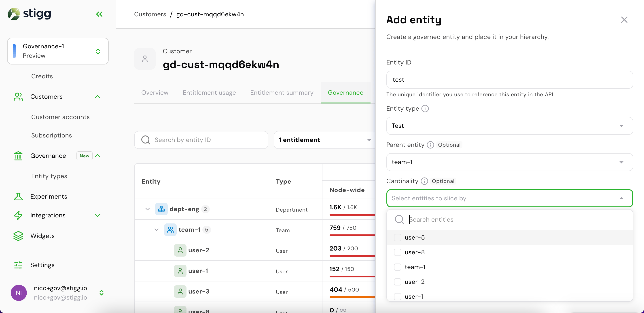
Task: Collapse the Customers sidebar section chevron
Action: pos(97,97)
